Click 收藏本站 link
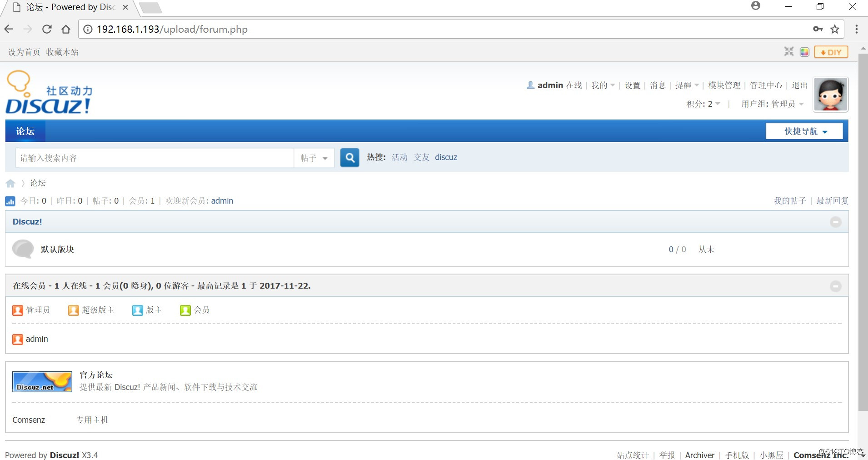Viewport: 868px width, 460px height. (x=62, y=52)
